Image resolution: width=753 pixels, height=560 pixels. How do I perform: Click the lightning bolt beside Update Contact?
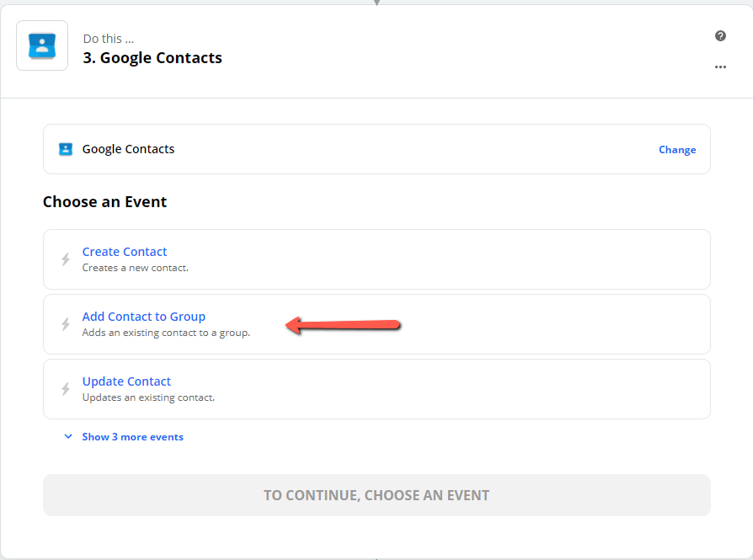[66, 388]
